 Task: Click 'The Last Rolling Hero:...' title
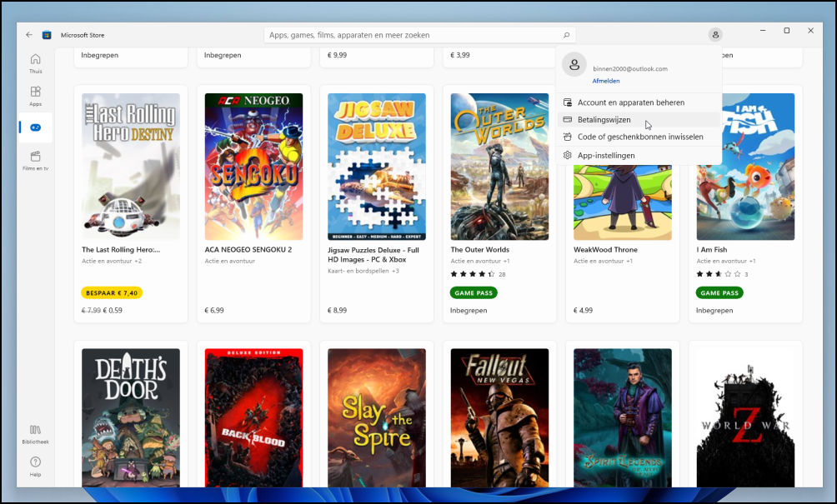click(121, 250)
